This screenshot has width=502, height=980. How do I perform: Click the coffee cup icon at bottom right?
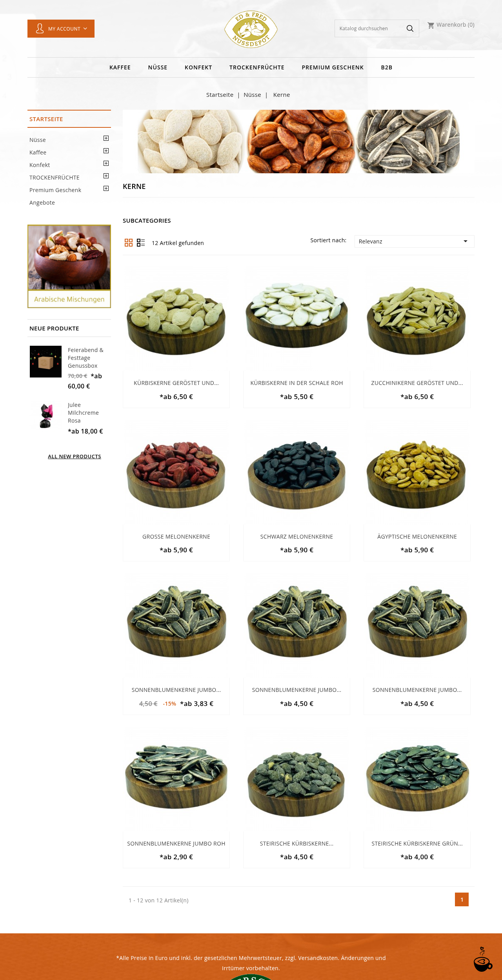tap(483, 960)
